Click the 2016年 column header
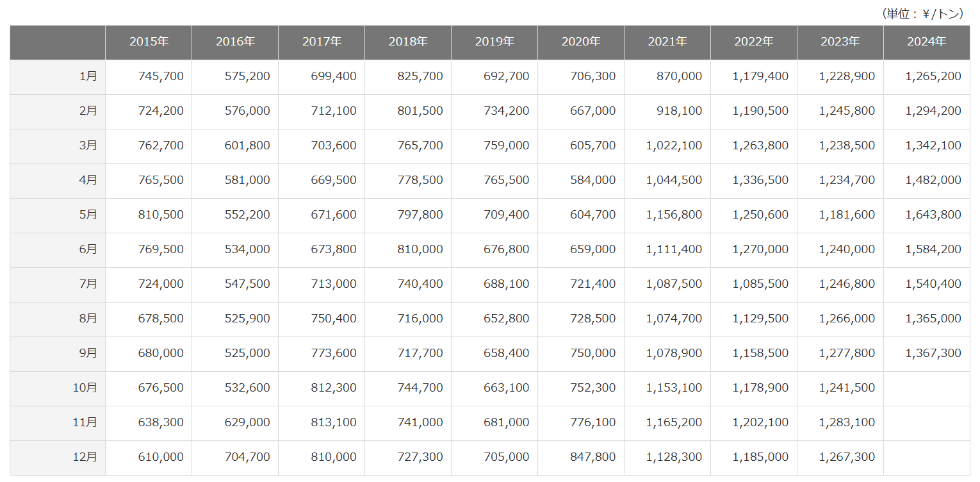The height and width of the screenshot is (482, 980). 235,42
